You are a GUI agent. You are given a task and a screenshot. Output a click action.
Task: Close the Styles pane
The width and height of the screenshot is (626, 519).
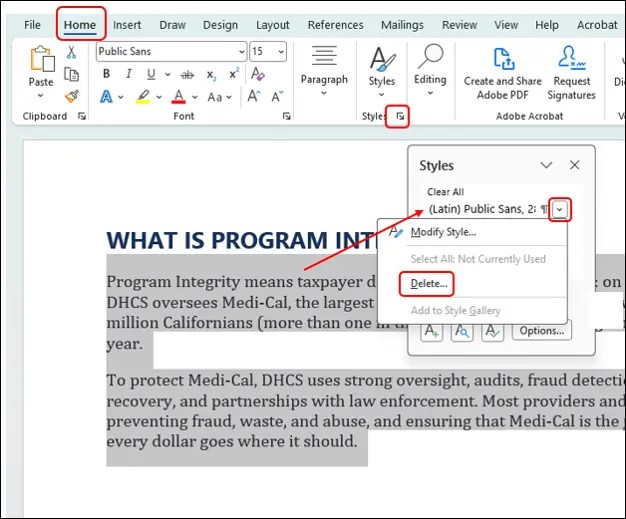574,165
